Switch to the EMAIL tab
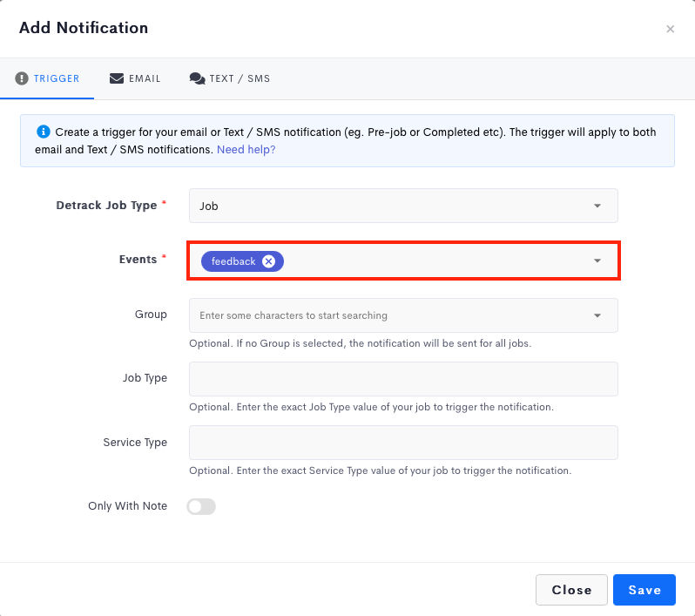Image resolution: width=695 pixels, height=616 pixels. click(x=145, y=78)
